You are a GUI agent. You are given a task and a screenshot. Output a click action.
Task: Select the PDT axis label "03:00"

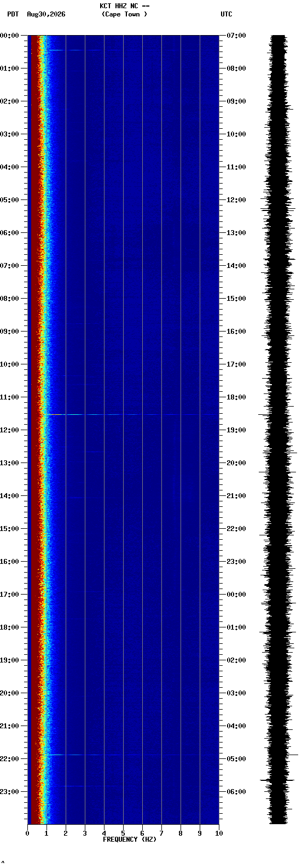(x=9, y=134)
